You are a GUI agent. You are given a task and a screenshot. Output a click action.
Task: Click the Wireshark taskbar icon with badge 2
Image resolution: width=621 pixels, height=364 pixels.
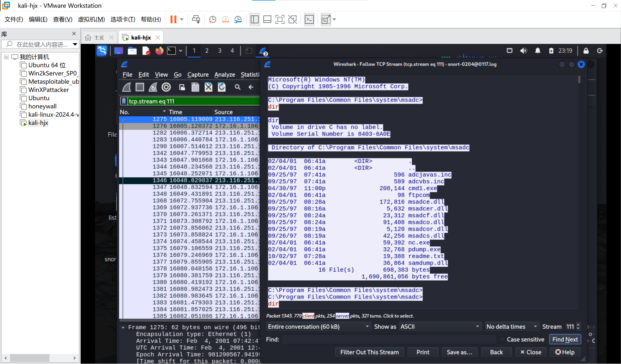tap(263, 51)
